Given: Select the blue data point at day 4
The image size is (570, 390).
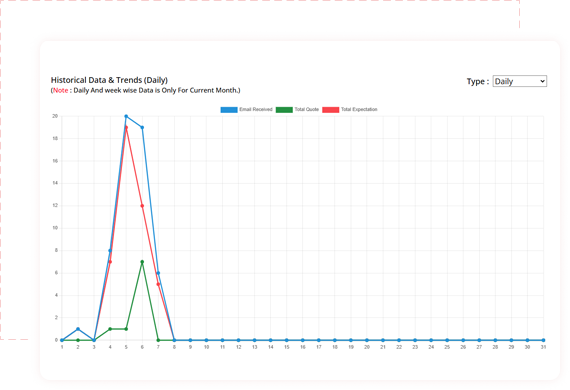Looking at the screenshot, I should 110,250.
